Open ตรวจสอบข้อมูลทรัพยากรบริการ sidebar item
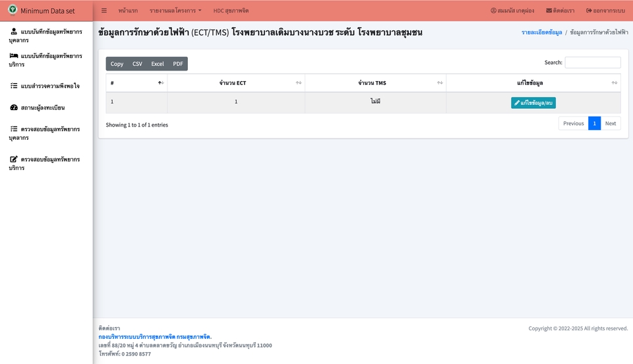 (x=45, y=164)
